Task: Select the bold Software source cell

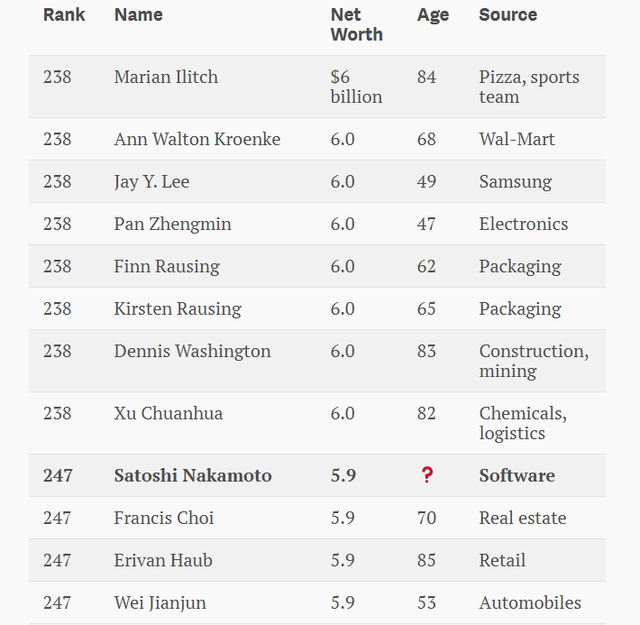Action: (x=517, y=476)
